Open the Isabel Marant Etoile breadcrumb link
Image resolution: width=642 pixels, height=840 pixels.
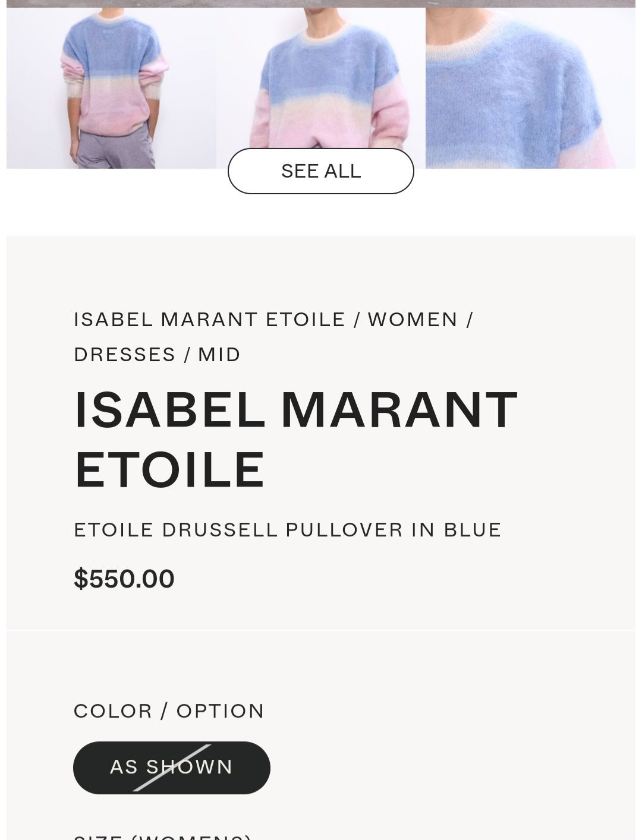[x=209, y=320]
